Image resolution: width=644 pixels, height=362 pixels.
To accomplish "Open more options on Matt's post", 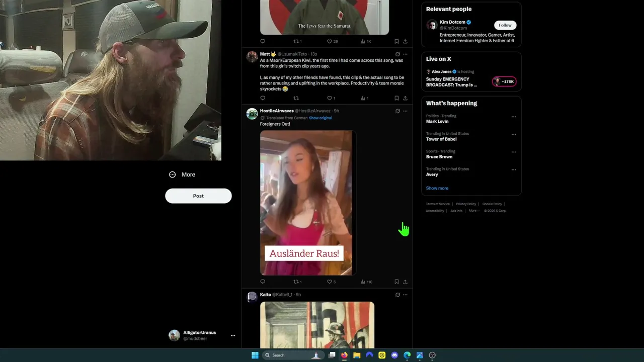I will click(405, 54).
